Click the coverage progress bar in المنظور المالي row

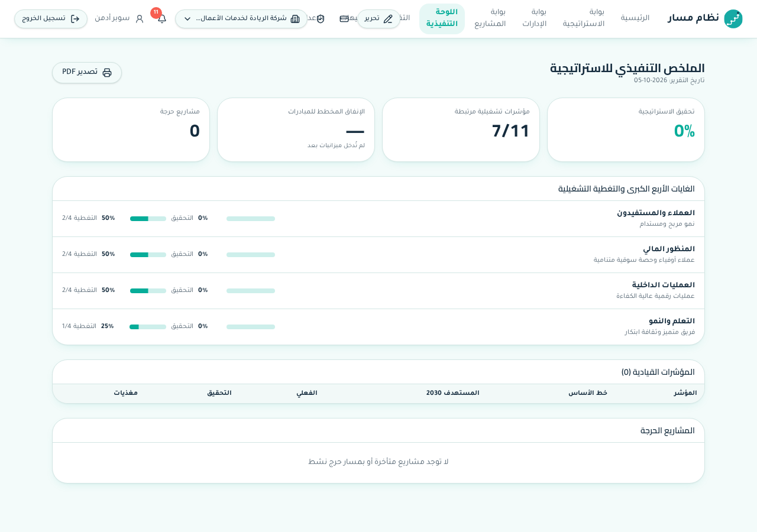(148, 255)
